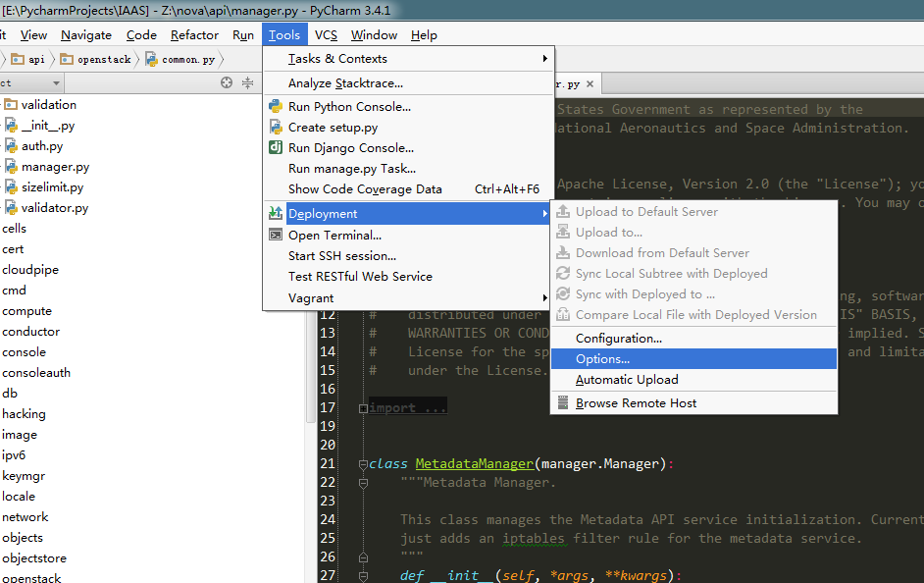
Task: Open the project view dropdown arrow
Action: coord(56,83)
